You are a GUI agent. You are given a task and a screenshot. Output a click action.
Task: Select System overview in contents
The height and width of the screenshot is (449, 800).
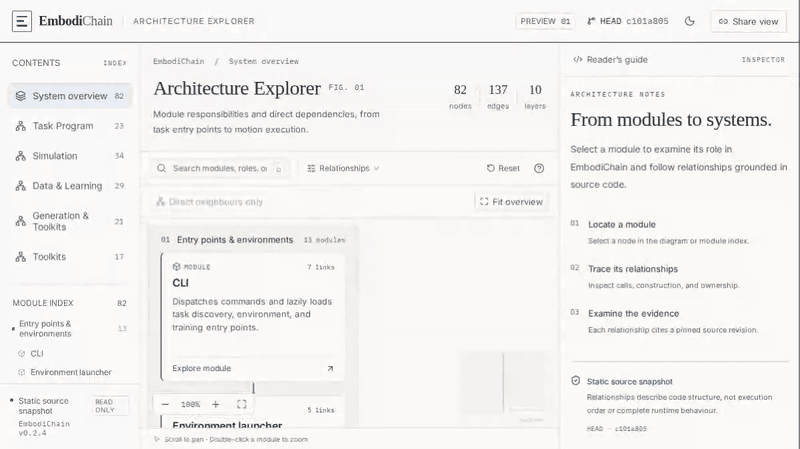(70, 96)
